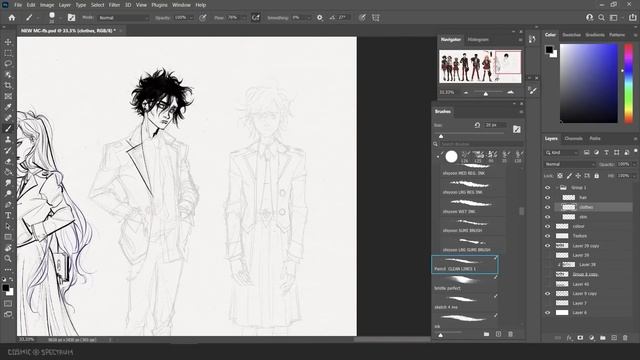Screen dimensions: 640x360
Task: Click the brush Size slider handle
Action: tap(441, 136)
